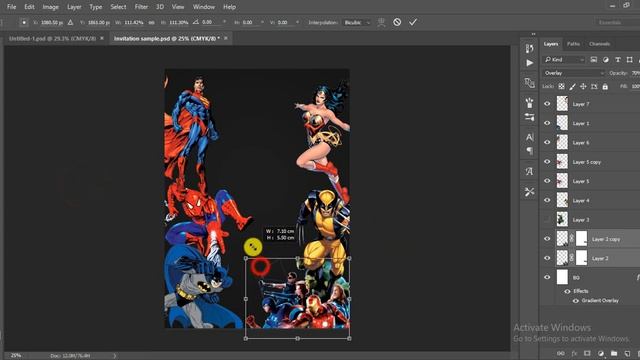The height and width of the screenshot is (360, 640).
Task: Switch to the Paths tab
Action: tap(573, 44)
